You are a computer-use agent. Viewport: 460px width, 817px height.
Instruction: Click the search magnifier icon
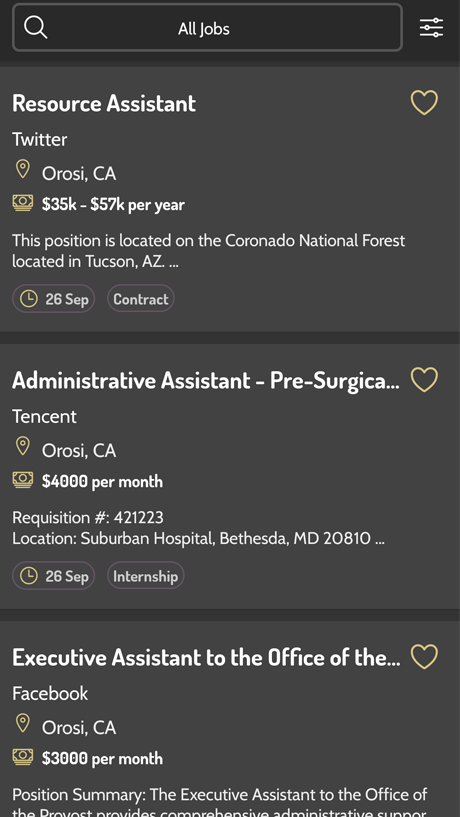pyautogui.click(x=35, y=27)
